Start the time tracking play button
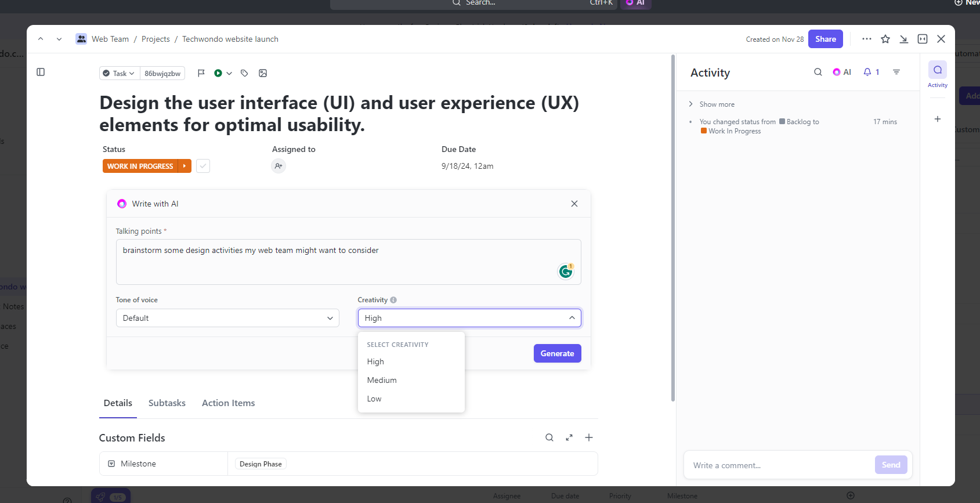This screenshot has height=503, width=980. click(x=218, y=73)
